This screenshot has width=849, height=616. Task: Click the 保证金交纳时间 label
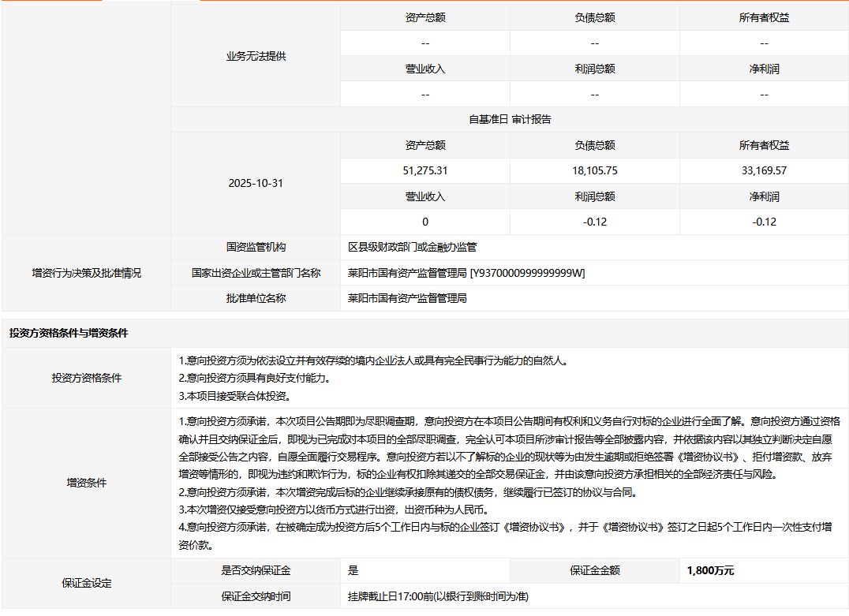click(256, 596)
